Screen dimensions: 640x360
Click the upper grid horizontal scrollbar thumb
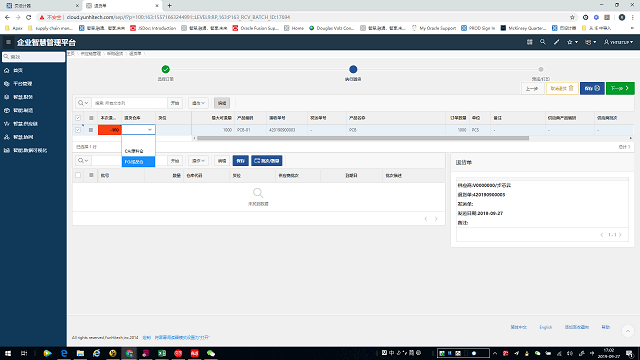tap(362, 138)
